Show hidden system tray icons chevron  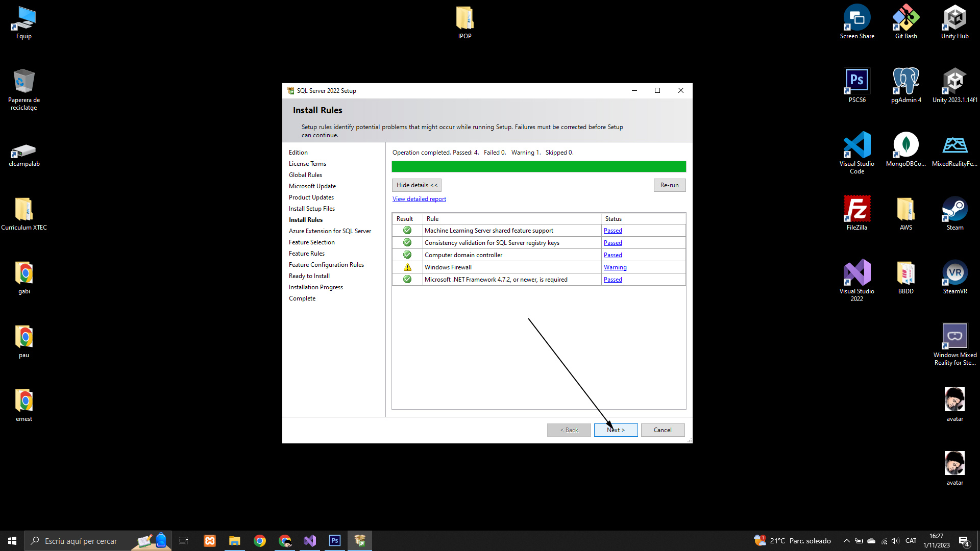[x=846, y=541]
